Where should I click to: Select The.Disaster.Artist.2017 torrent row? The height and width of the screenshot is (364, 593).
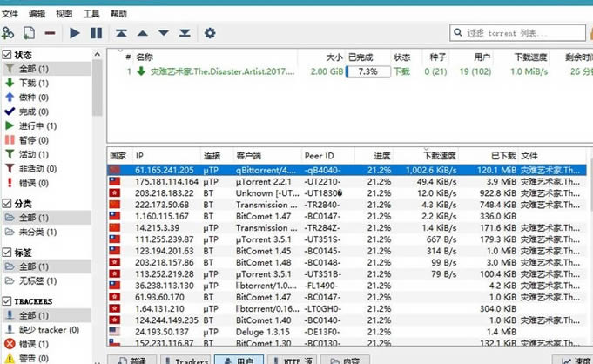[350, 71]
